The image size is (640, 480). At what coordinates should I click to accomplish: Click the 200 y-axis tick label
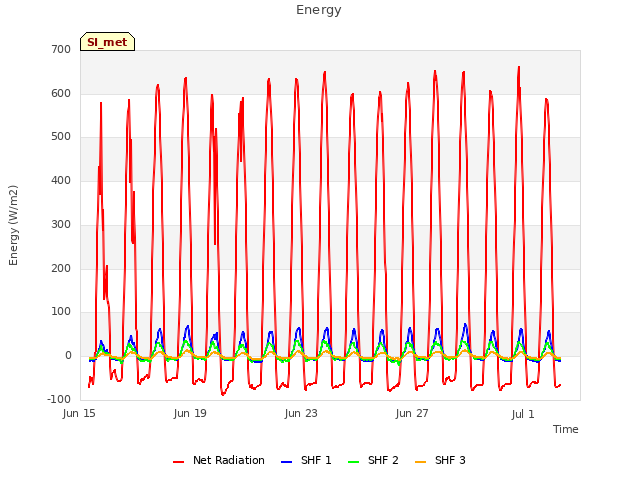tap(61, 269)
